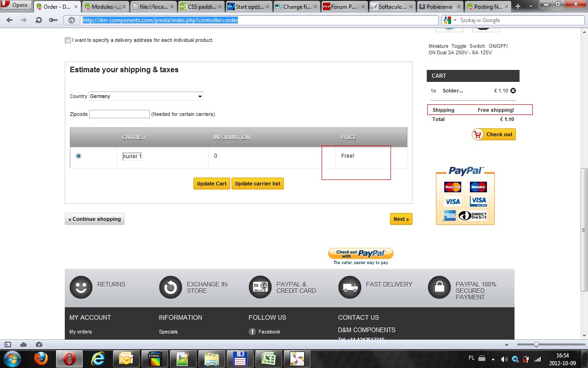Open the closed tabs dropdown arrow
This screenshot has width=588, height=368.
tap(531, 6)
